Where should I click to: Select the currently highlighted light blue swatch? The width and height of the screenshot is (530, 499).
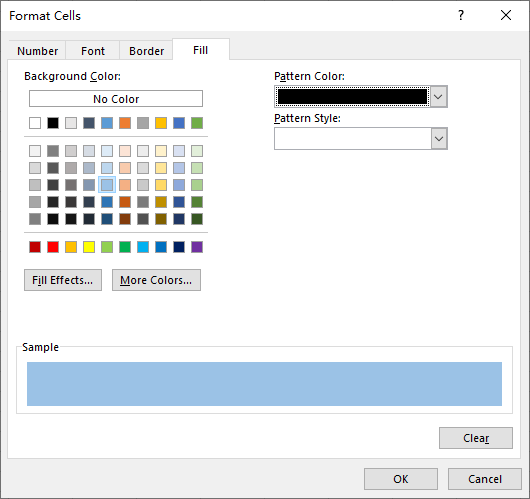(107, 185)
